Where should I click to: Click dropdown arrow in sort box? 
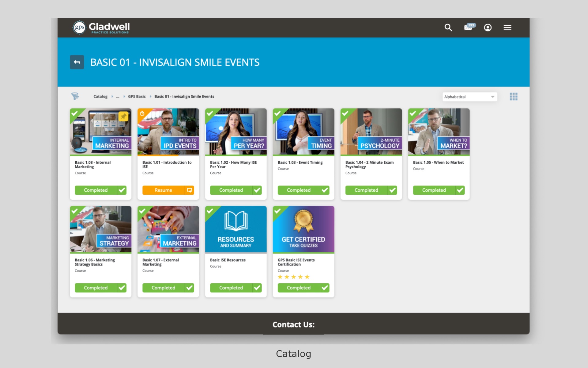(492, 97)
